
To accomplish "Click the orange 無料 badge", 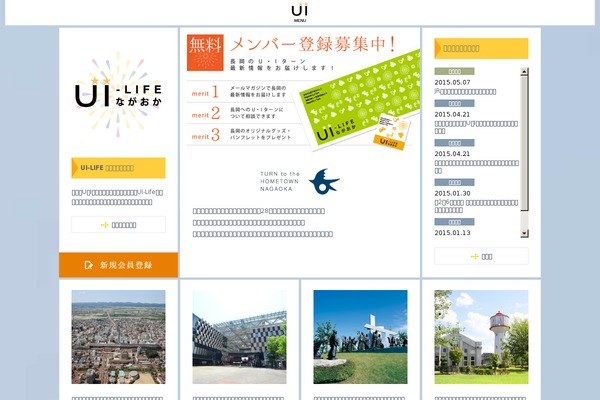I will point(205,53).
